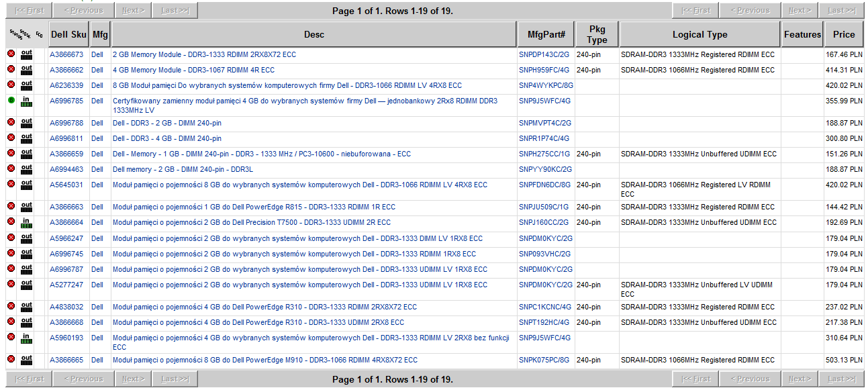
Task: Open the part number link SNPH959FC/4G
Action: 544,70
